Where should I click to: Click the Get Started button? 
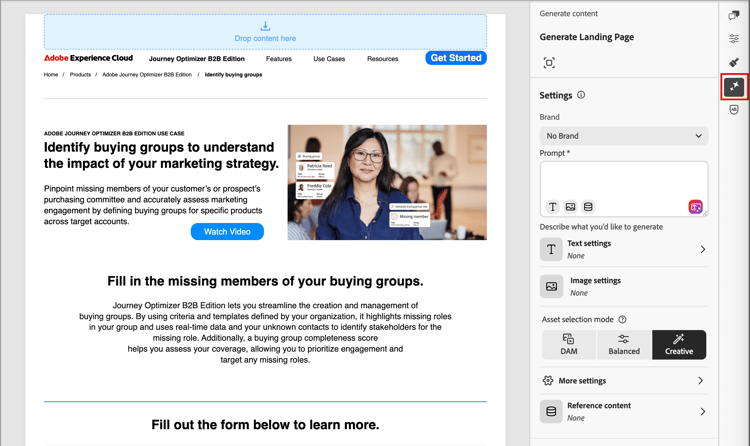pyautogui.click(x=456, y=58)
